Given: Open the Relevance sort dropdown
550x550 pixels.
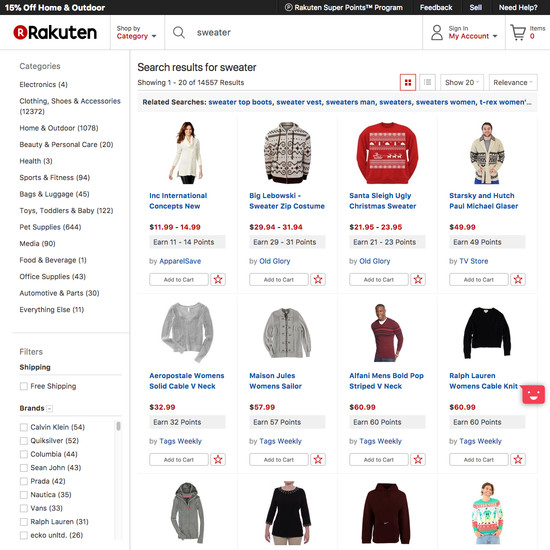Looking at the screenshot, I should (513, 82).
